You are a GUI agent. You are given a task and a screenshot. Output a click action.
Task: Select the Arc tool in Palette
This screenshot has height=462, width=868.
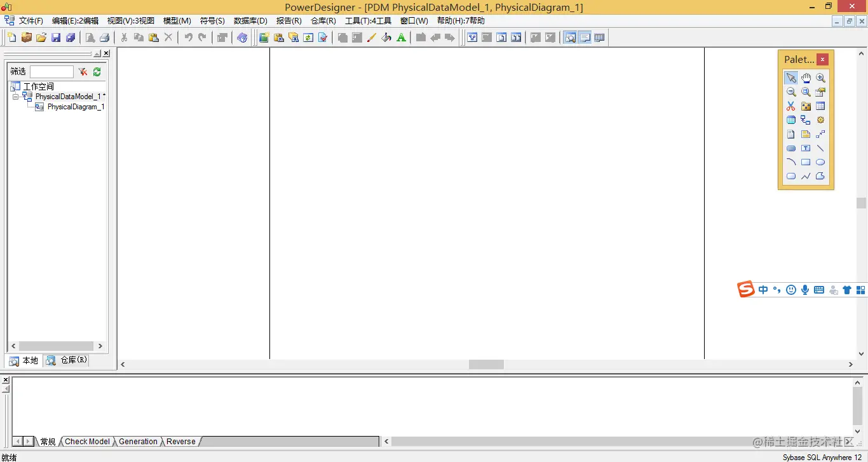791,162
